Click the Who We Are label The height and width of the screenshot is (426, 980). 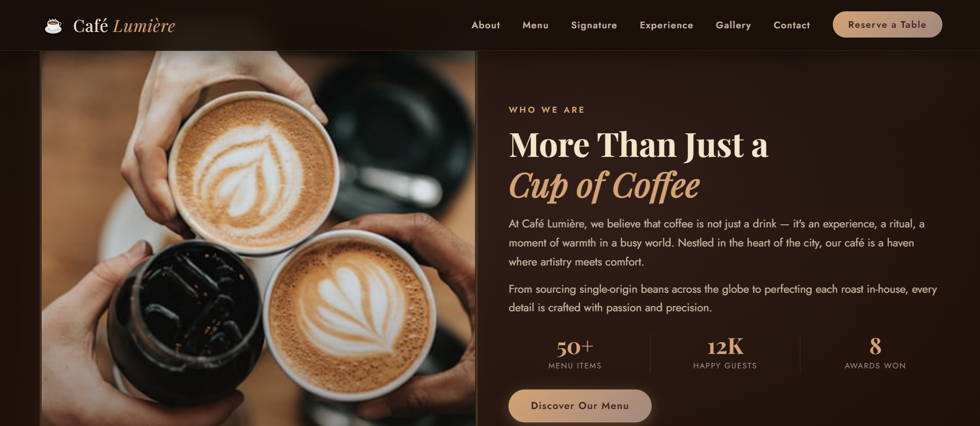coord(547,110)
